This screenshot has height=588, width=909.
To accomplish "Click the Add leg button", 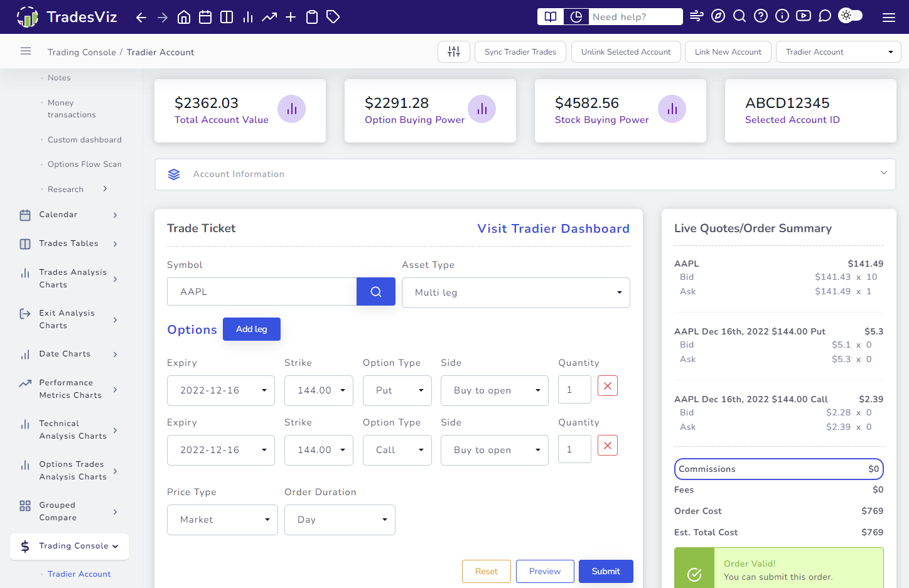I will 252,329.
